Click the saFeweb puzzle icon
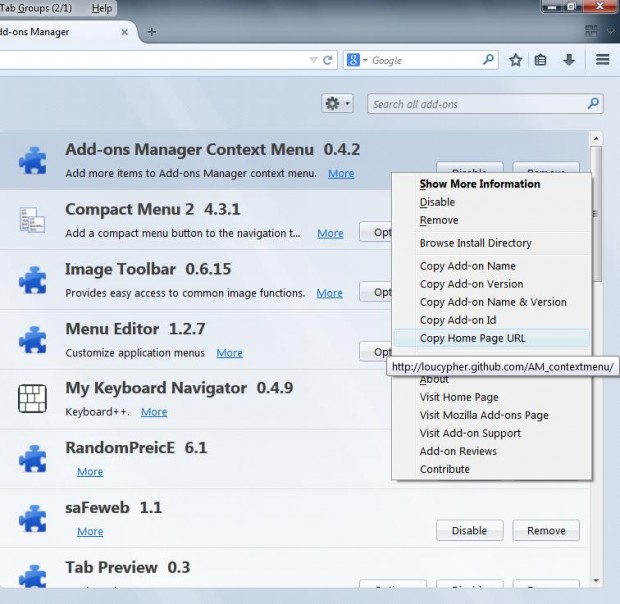Viewport: 620px width, 604px height. [x=32, y=518]
